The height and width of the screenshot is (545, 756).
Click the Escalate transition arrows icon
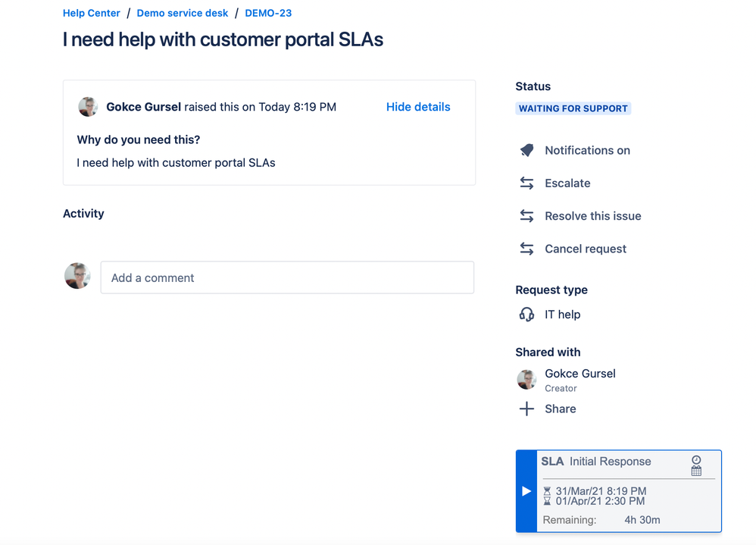pos(526,183)
